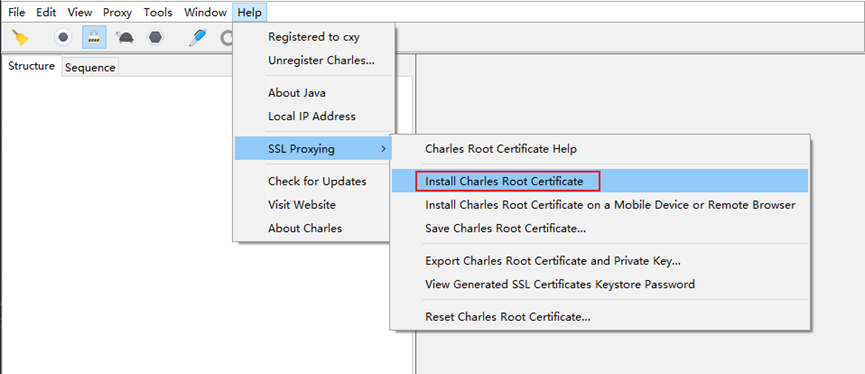The width and height of the screenshot is (865, 374).
Task: Install certificate on Mobile Device or Remote Browser
Action: click(600, 205)
